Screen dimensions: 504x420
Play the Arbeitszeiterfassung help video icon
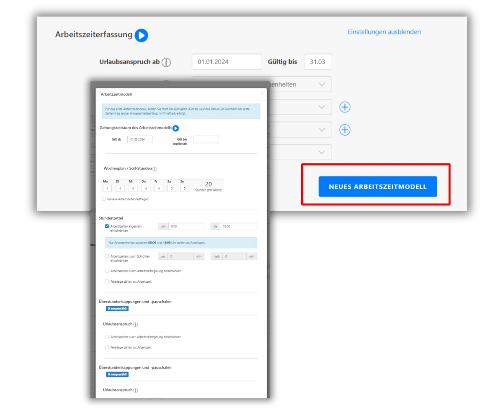[141, 35]
